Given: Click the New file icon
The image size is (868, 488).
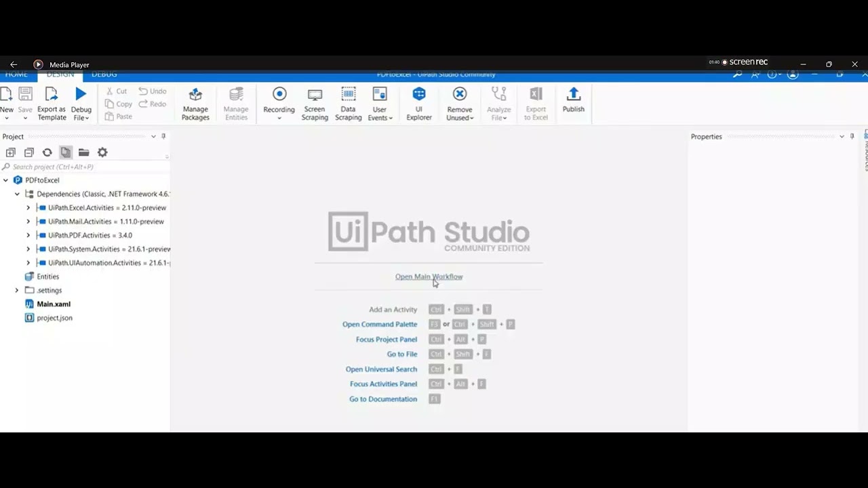Looking at the screenshot, I should click(6, 94).
